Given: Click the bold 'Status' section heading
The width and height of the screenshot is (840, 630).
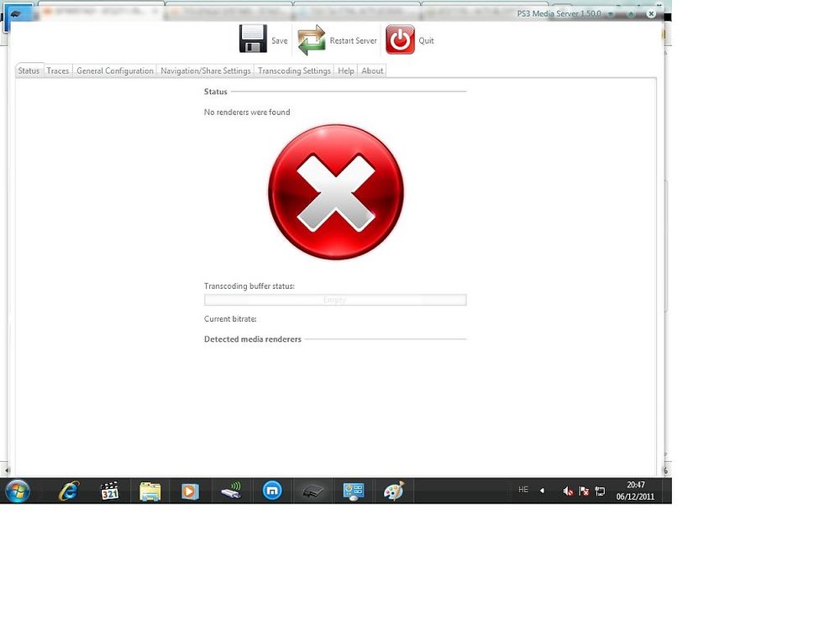Looking at the screenshot, I should [215, 92].
